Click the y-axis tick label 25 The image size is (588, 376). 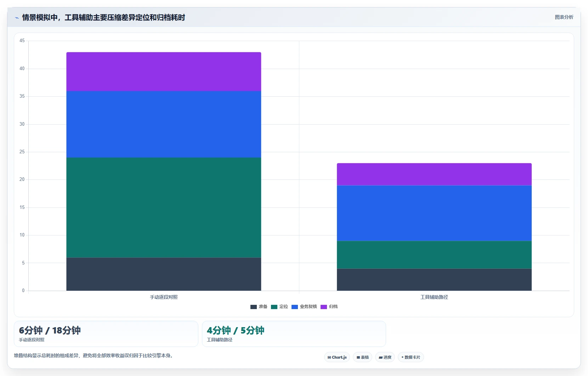tap(22, 152)
